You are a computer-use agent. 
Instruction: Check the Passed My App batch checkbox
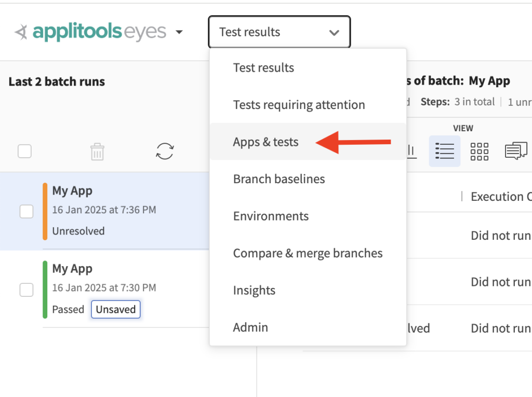pyautogui.click(x=26, y=290)
